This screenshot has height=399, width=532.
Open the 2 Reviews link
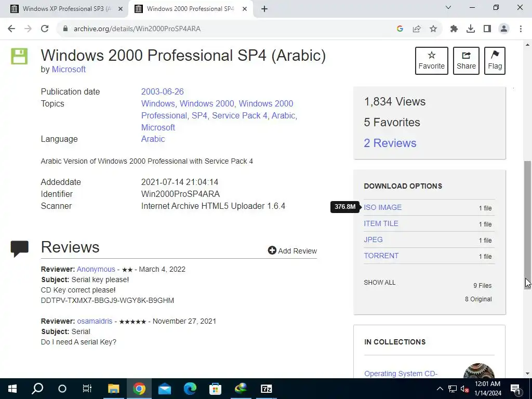click(390, 143)
